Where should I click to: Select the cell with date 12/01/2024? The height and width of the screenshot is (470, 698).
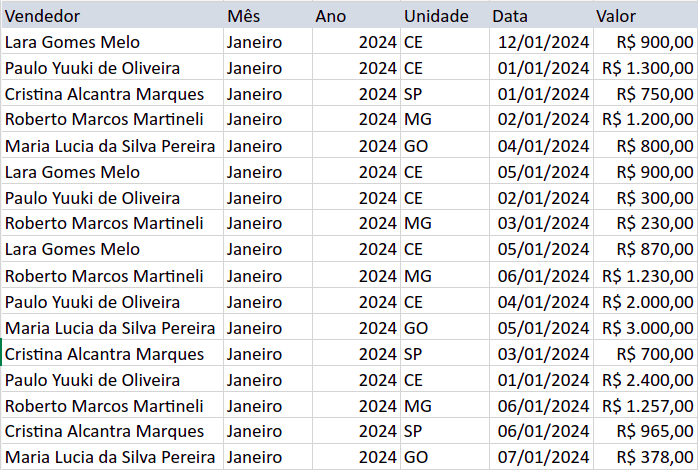(x=545, y=42)
